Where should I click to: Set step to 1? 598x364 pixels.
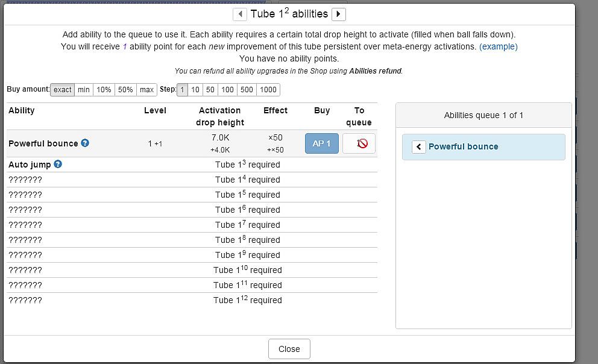182,90
